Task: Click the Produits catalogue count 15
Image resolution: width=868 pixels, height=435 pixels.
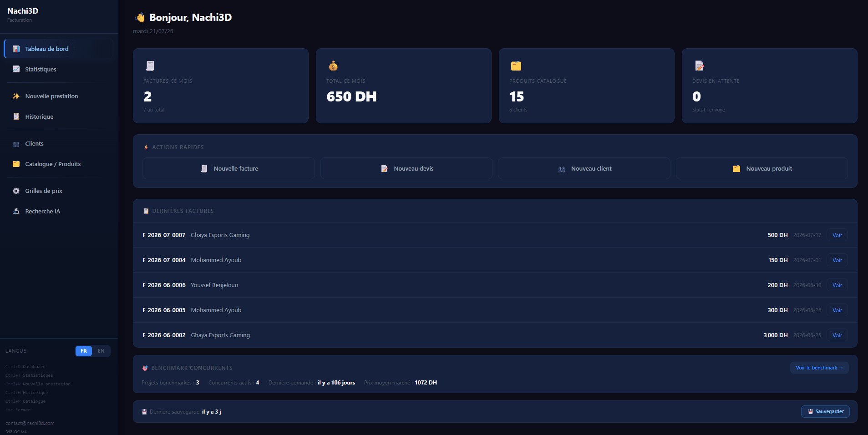Action: click(x=517, y=96)
